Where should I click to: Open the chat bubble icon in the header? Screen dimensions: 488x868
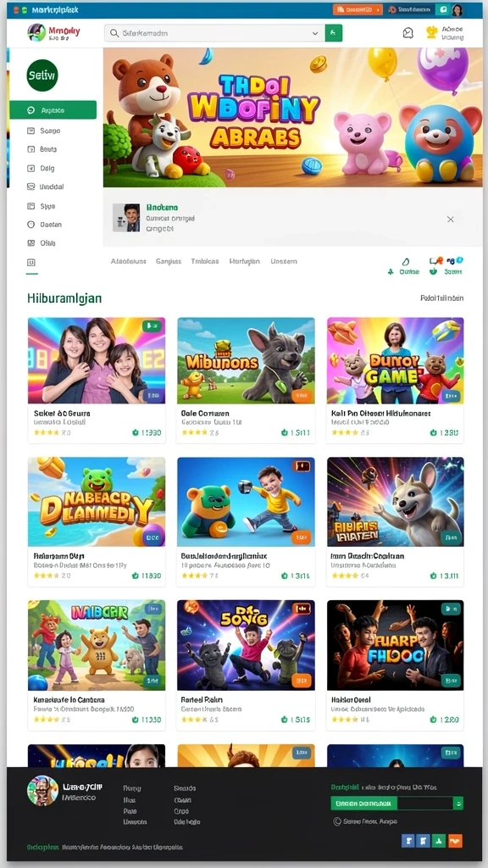[408, 33]
